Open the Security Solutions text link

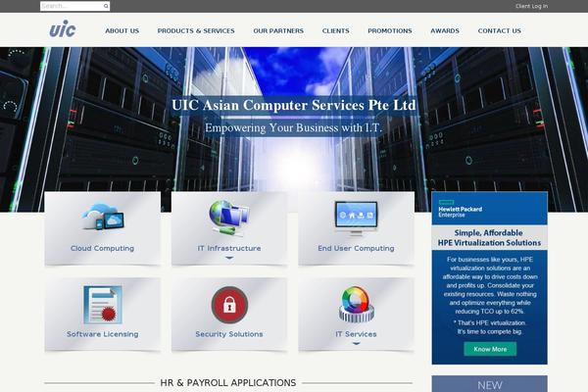[229, 334]
